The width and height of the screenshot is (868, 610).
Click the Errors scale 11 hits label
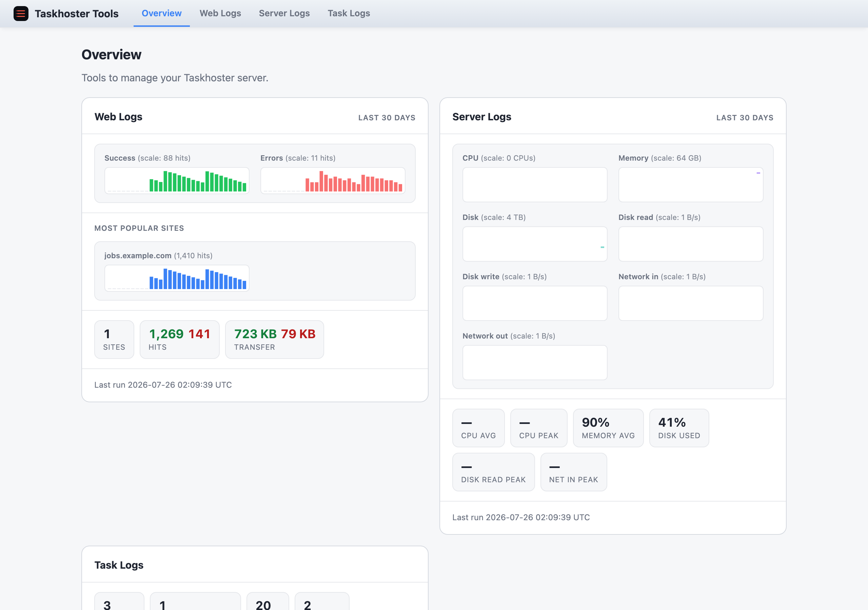point(310,158)
